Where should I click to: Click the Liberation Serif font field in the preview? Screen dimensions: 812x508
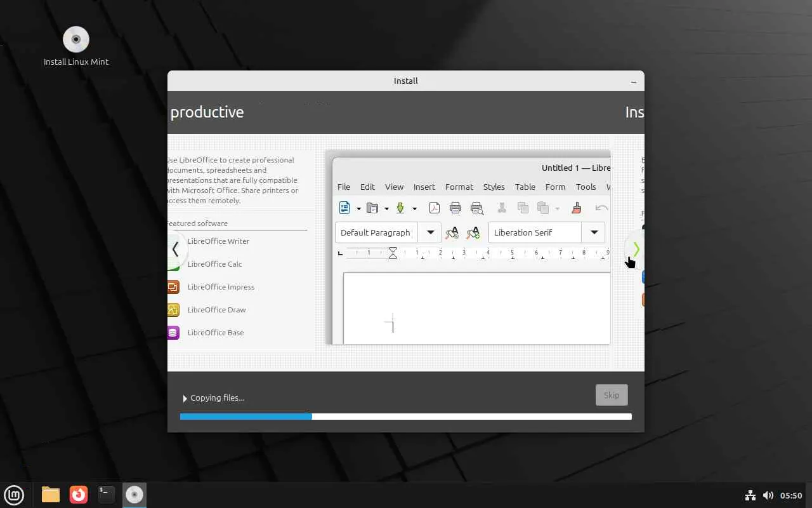(x=535, y=232)
